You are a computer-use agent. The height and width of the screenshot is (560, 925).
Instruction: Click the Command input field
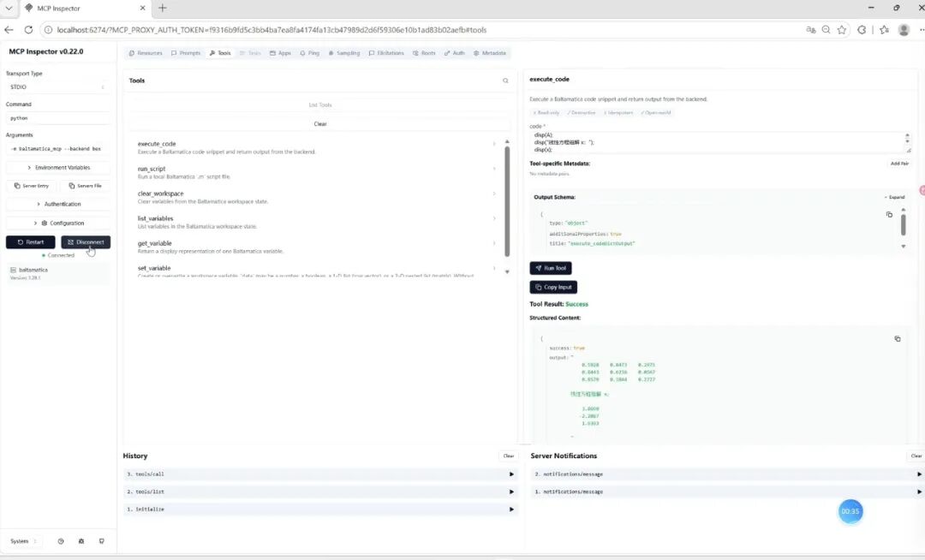coord(58,118)
